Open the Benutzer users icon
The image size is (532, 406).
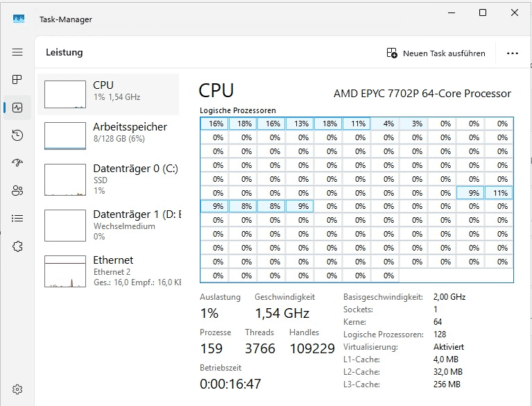[x=17, y=191]
